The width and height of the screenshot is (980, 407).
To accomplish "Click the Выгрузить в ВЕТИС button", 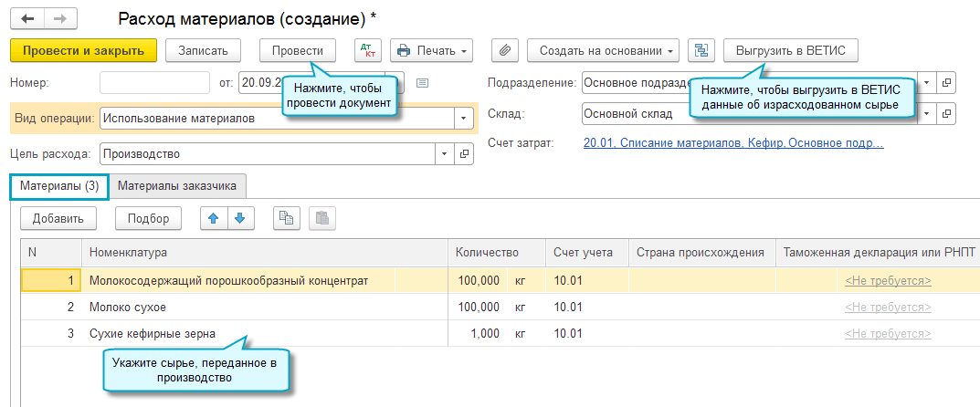I will 790,50.
